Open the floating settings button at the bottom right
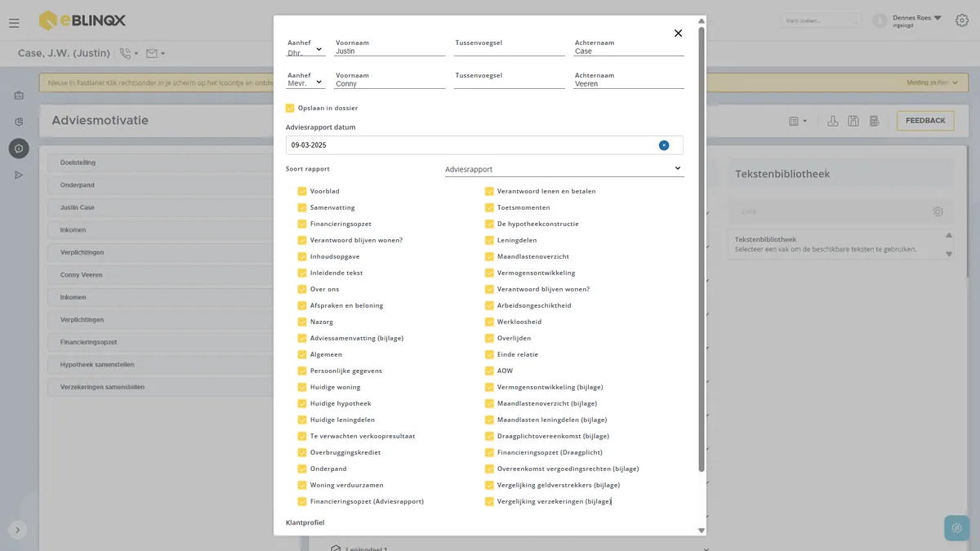Screen dimensions: 980x551 coord(957,528)
